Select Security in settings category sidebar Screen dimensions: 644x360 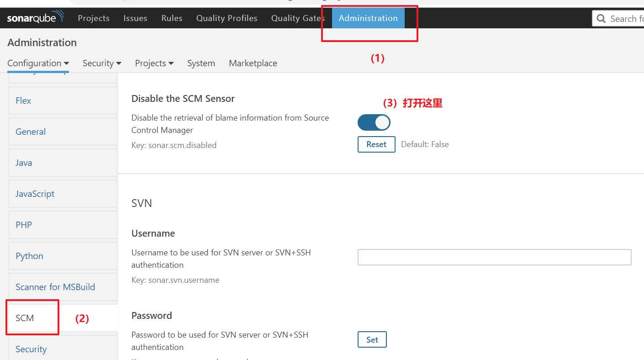(x=63, y=348)
